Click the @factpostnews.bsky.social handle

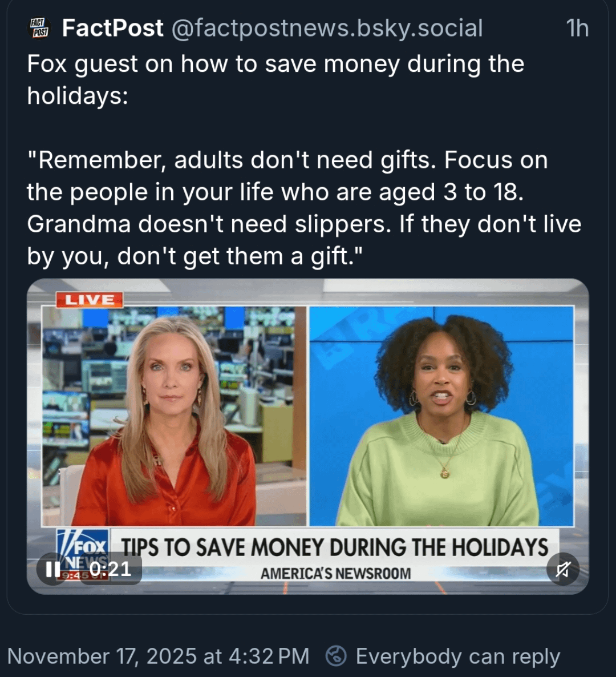[x=327, y=28]
